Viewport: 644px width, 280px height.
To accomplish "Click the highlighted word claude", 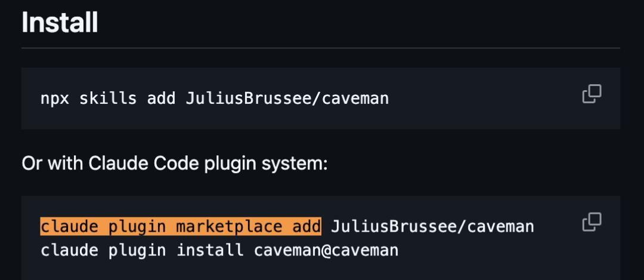I will pos(69,227).
